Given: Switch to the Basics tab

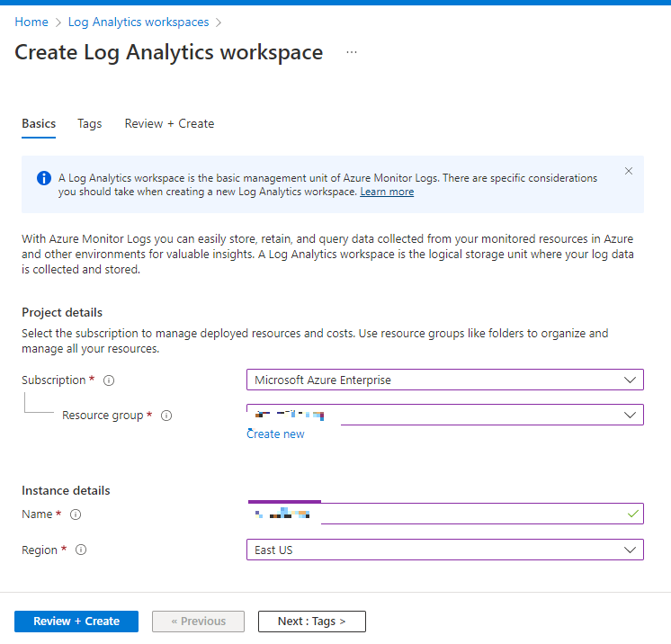Looking at the screenshot, I should coord(39,123).
